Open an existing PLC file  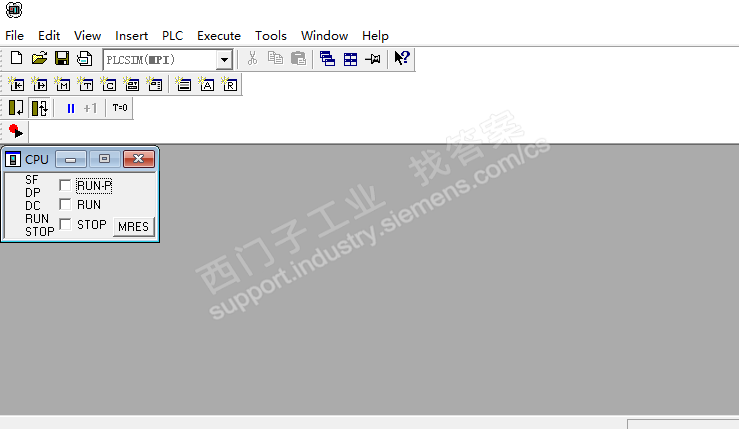tap(39, 58)
